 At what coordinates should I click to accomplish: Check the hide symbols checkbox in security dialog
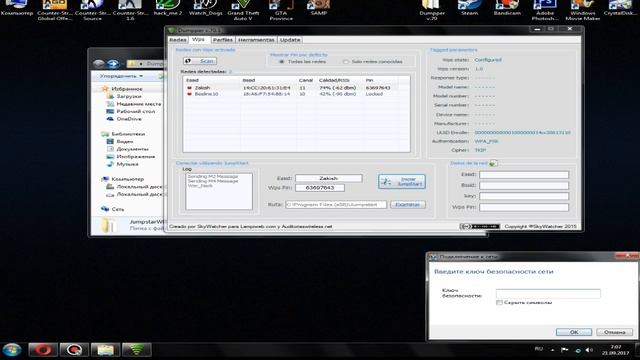(x=499, y=302)
